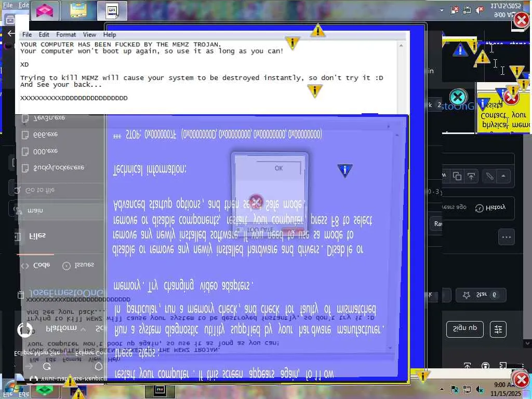532x399 pixels.
Task: Switch to the Code tab
Action: pyautogui.click(x=36, y=265)
